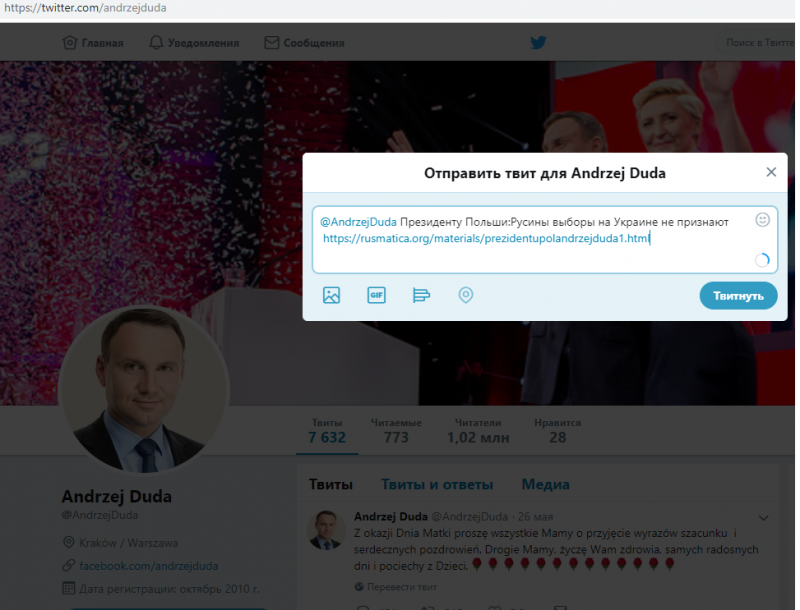This screenshot has width=800, height=610.
Task: Go to Главная home page
Action: (93, 43)
